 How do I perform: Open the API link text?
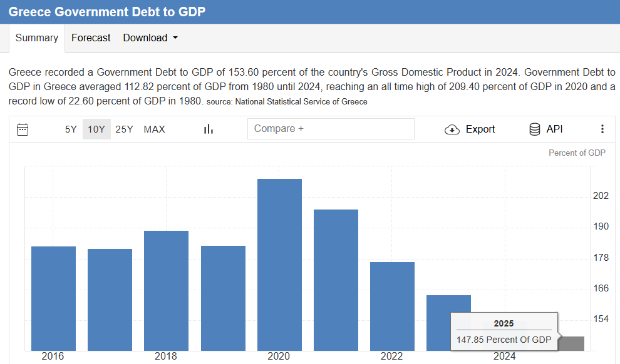pos(554,129)
